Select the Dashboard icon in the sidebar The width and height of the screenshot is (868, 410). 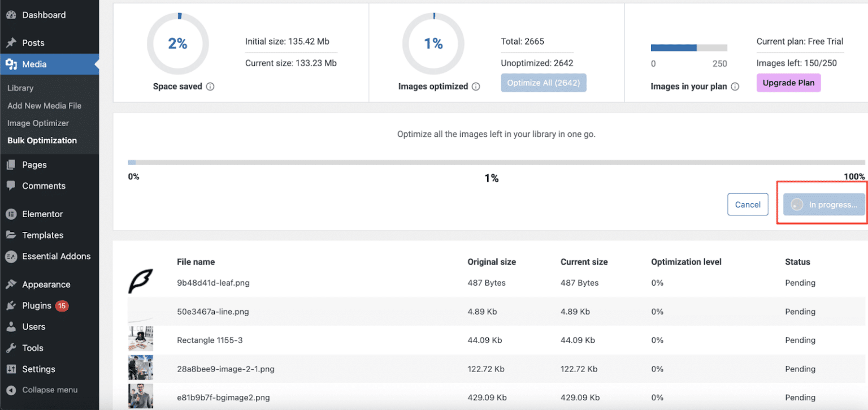[12, 15]
